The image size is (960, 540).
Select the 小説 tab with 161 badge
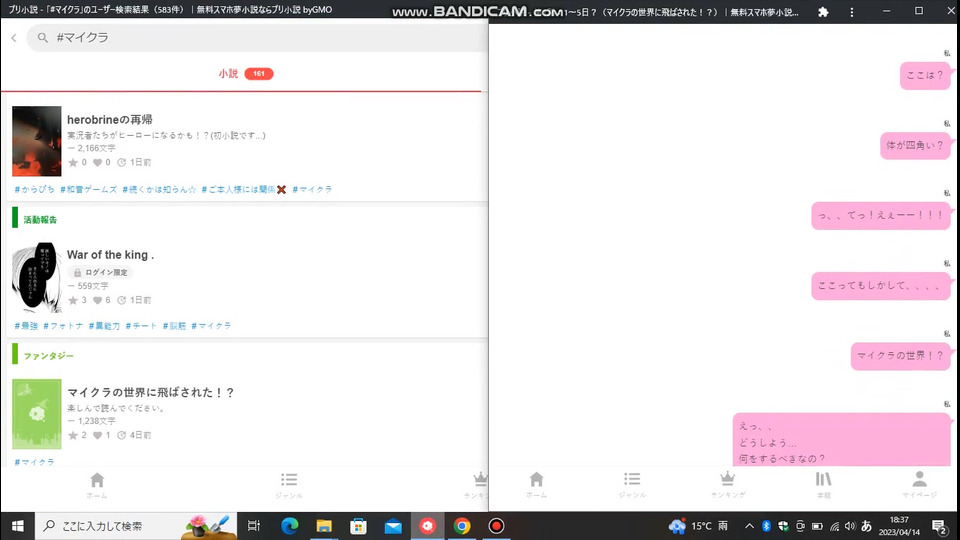click(246, 73)
